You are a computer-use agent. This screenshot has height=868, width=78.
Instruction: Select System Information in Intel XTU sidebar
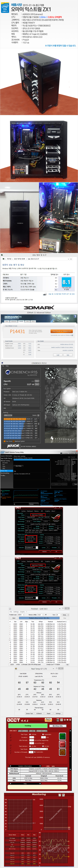(6, 456)
